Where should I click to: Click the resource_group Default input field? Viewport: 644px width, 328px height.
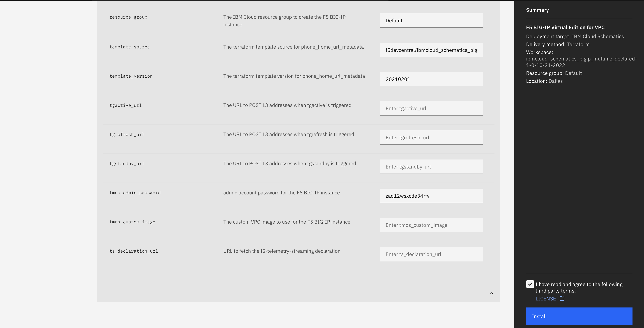431,21
